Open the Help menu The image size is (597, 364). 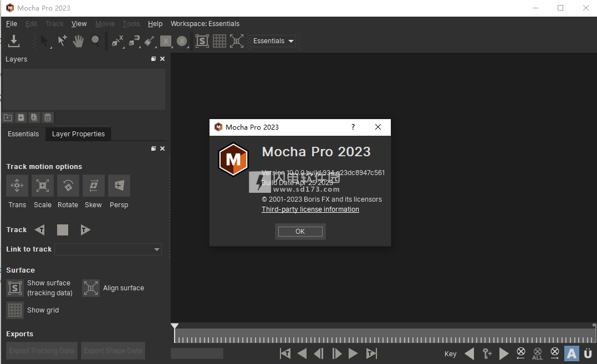tap(155, 24)
